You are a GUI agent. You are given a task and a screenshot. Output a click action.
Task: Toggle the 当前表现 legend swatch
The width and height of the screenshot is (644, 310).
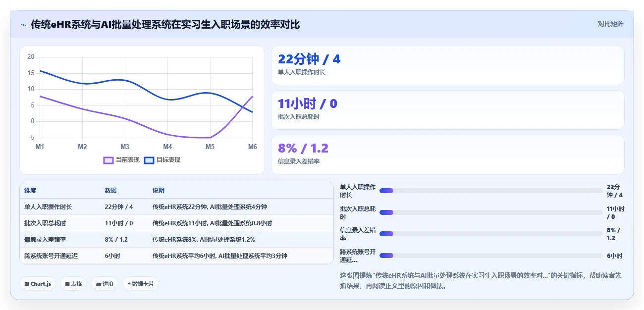tap(108, 160)
